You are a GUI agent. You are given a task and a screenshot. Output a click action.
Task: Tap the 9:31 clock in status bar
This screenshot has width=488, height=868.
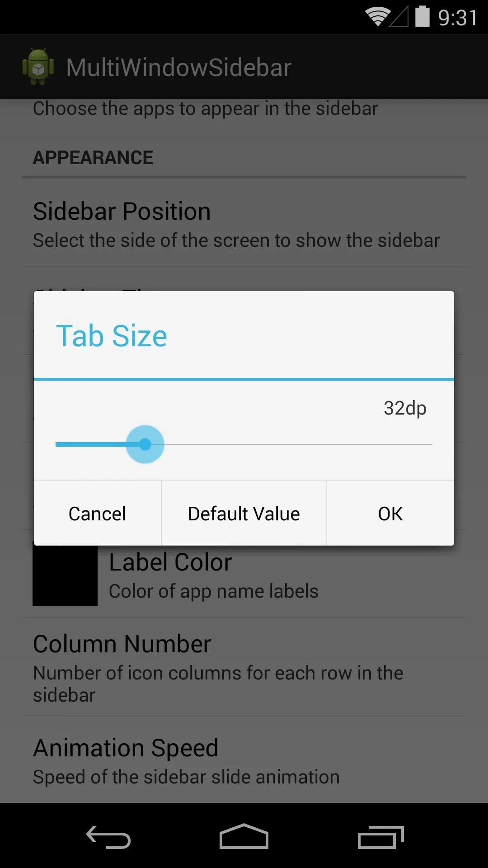coord(458,18)
